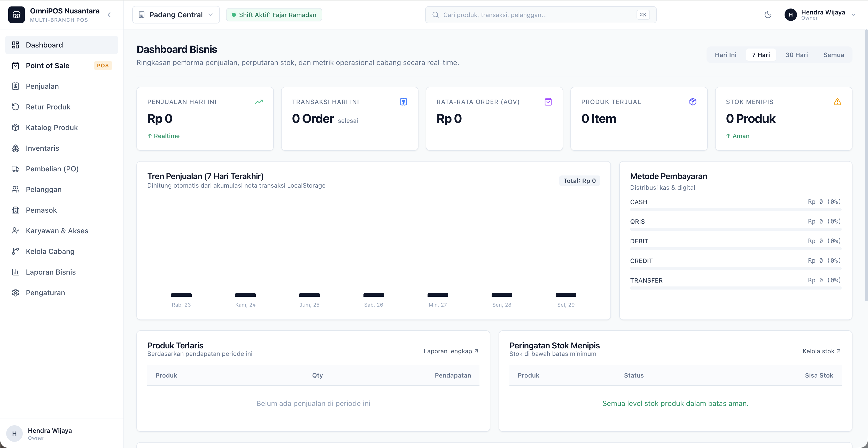
Task: Click the Katalog Produk box icon
Action: coord(16,127)
